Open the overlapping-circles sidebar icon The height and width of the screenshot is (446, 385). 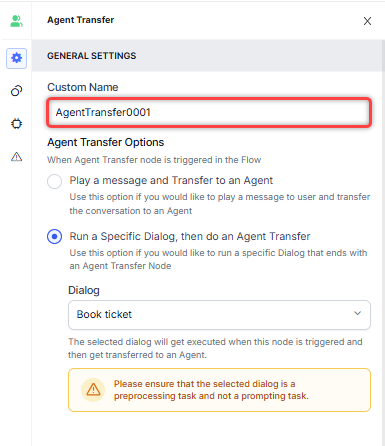coord(16,91)
